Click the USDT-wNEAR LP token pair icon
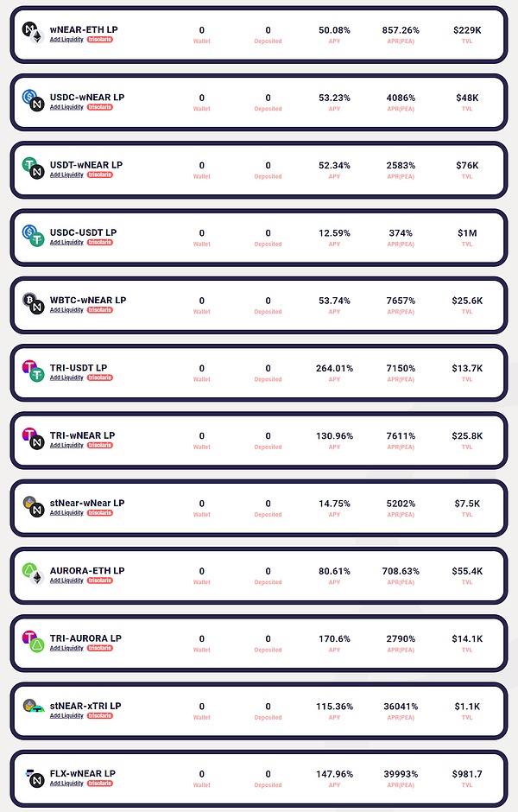The image size is (518, 812). click(33, 168)
